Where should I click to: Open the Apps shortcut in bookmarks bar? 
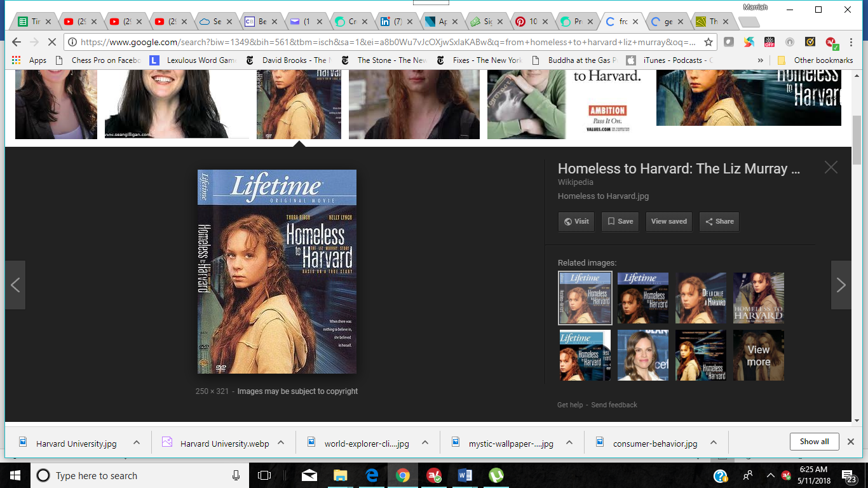click(29, 60)
